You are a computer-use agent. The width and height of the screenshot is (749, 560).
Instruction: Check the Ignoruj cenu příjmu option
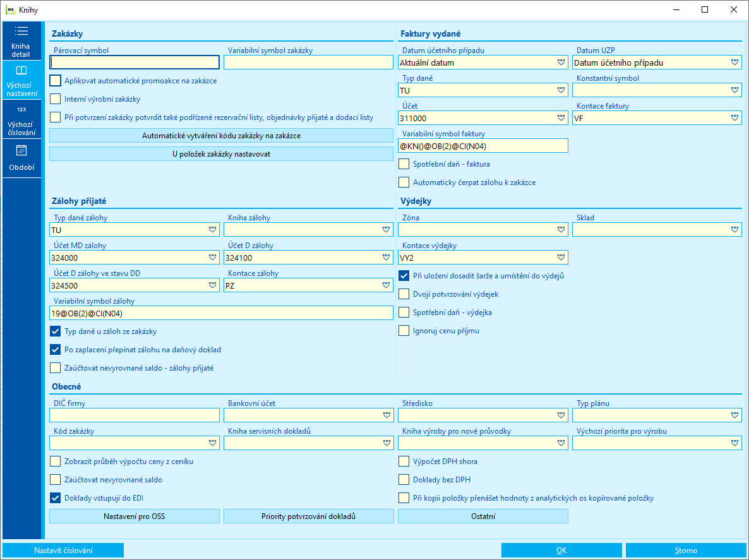404,330
